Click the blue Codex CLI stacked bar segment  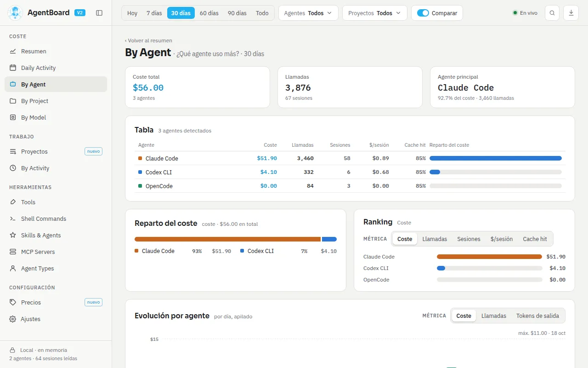(x=329, y=239)
